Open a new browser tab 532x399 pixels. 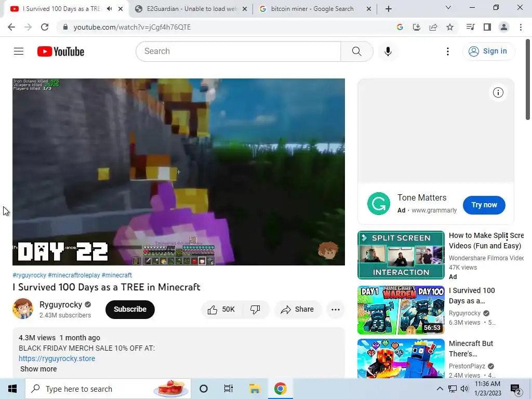389,9
